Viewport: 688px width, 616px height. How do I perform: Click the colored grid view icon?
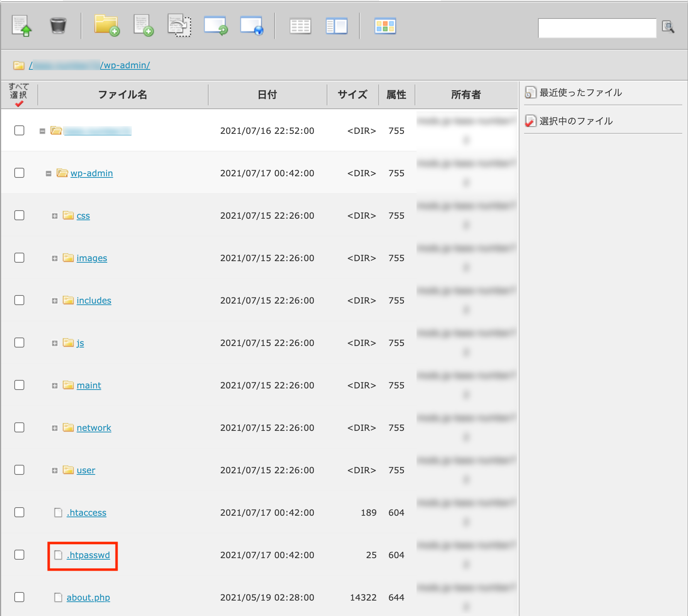(x=385, y=26)
